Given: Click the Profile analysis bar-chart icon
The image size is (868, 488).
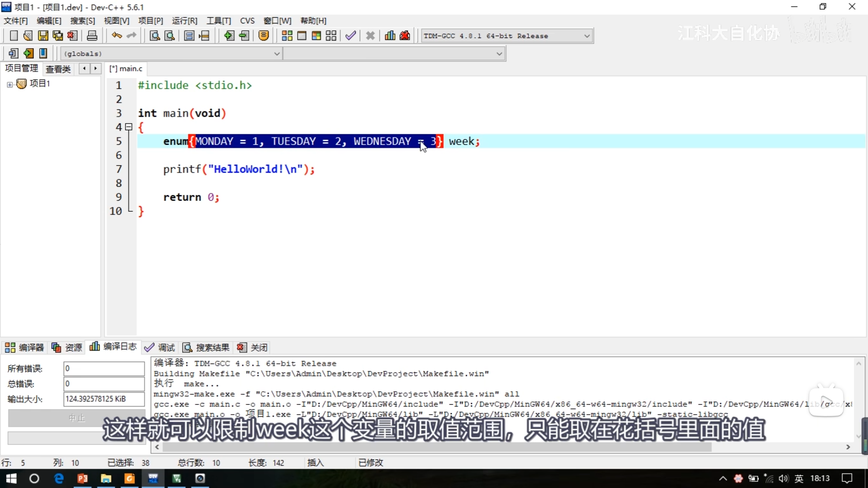Looking at the screenshot, I should [x=390, y=36].
